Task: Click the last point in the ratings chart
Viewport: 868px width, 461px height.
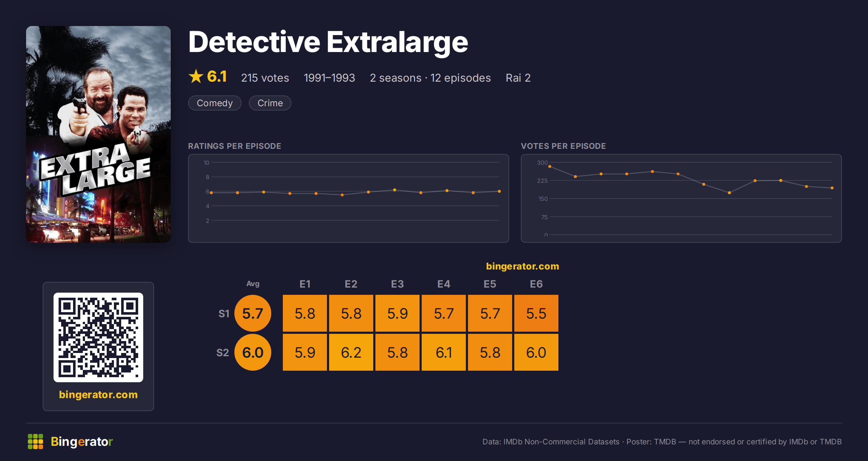Action: tap(499, 191)
